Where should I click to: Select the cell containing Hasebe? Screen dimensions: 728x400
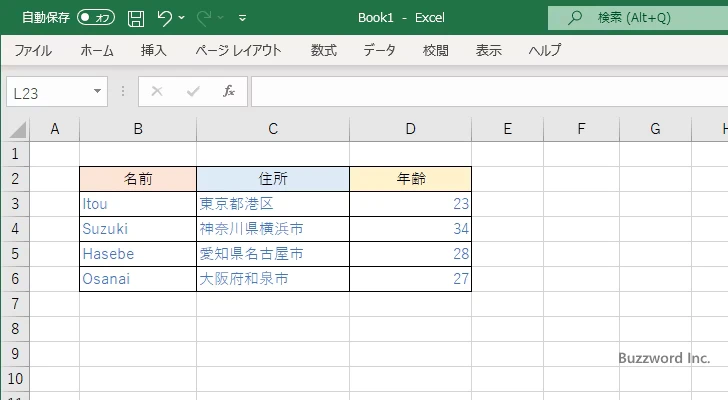138,254
